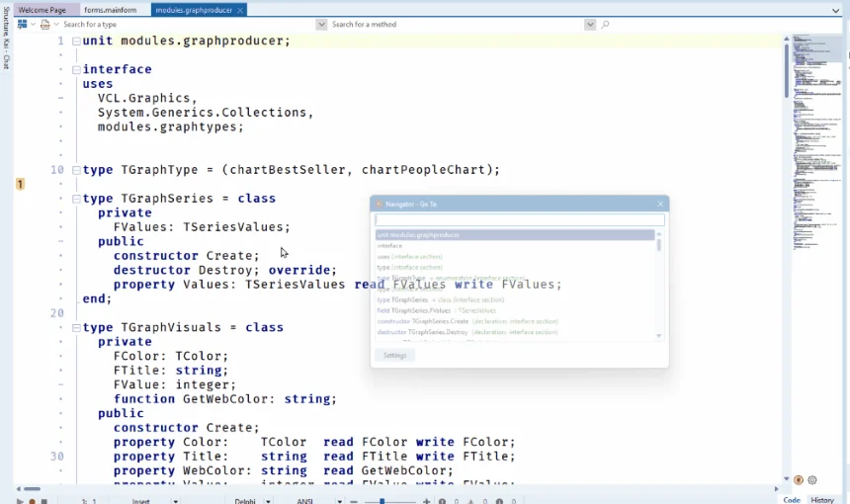This screenshot has height=504, width=850.
Task: Expand the method search combo dropdown
Action: pyautogui.click(x=590, y=25)
